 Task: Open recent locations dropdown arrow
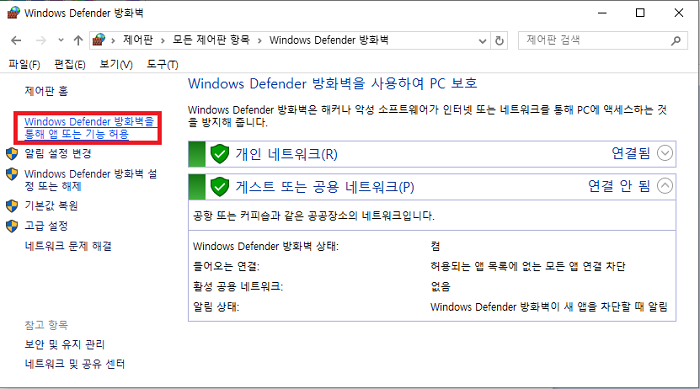[61, 41]
